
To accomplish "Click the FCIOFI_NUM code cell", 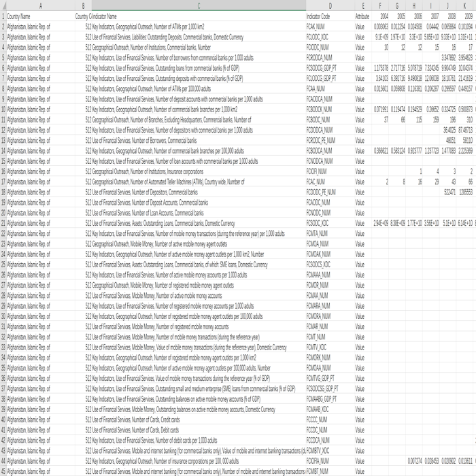I will coord(330,171).
